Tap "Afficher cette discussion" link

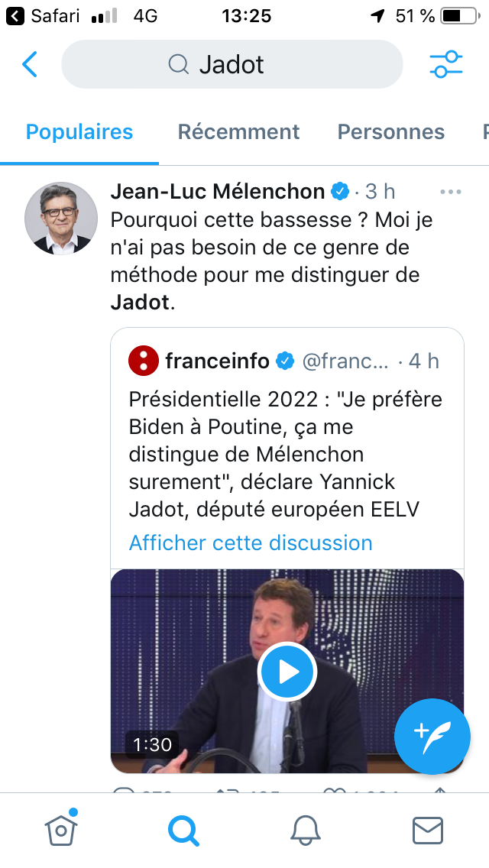[251, 542]
